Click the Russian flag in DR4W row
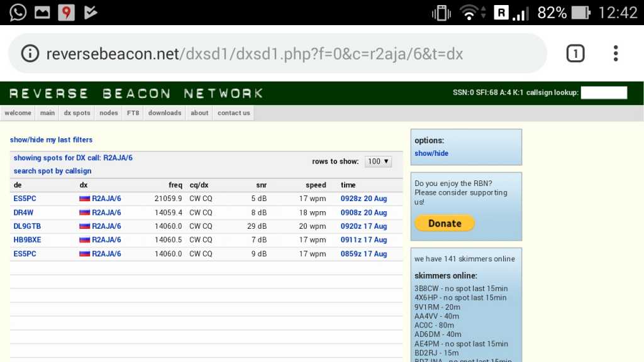644x362 pixels. click(x=85, y=212)
